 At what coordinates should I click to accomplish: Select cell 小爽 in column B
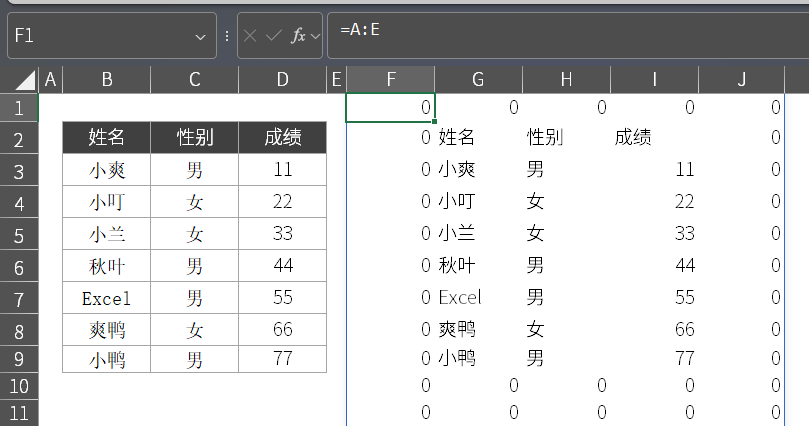107,170
